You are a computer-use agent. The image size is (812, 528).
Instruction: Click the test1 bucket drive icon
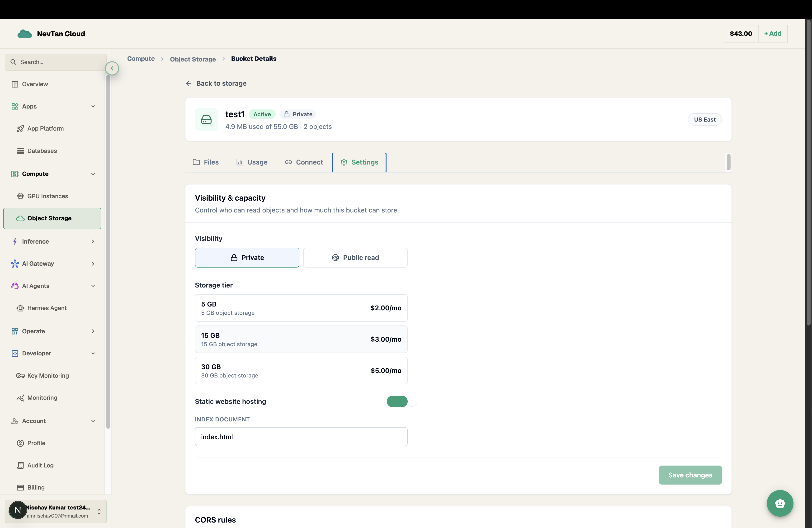206,119
